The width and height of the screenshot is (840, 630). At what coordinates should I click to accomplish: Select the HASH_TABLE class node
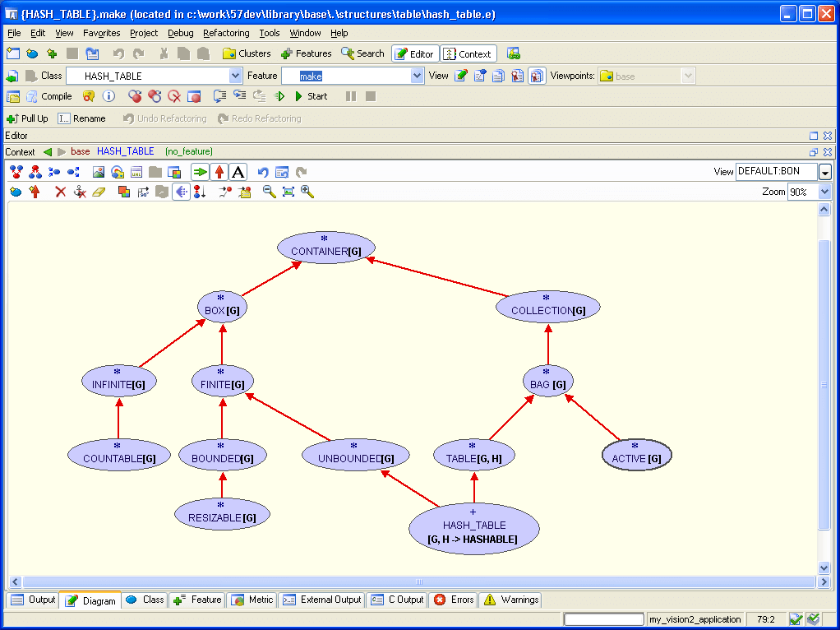tap(473, 526)
